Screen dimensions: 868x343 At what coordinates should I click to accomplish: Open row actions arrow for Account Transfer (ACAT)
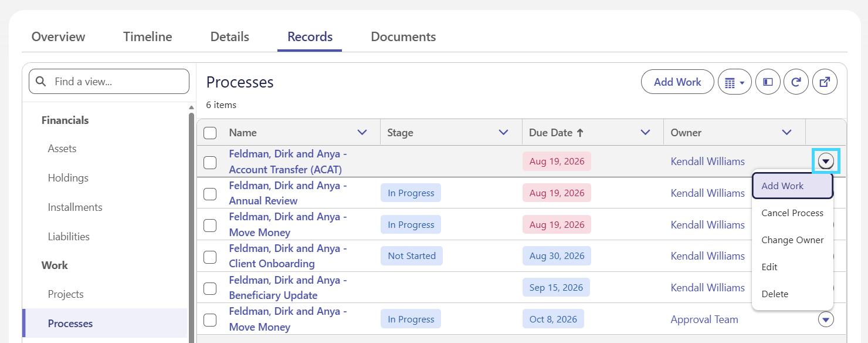826,161
